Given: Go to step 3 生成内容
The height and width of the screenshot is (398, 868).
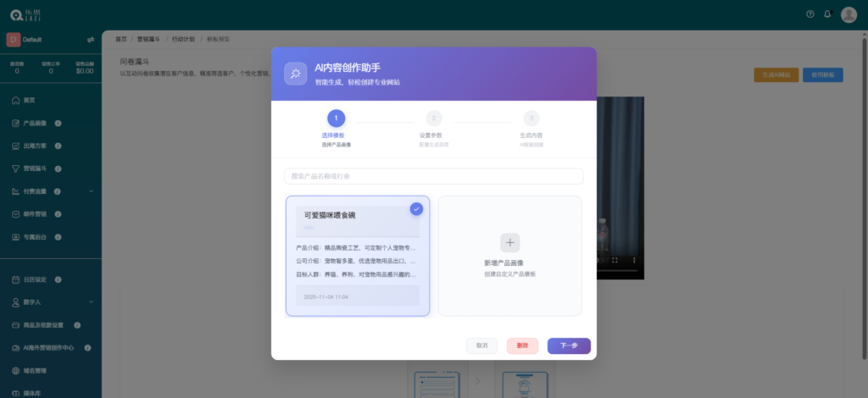Looking at the screenshot, I should (531, 119).
